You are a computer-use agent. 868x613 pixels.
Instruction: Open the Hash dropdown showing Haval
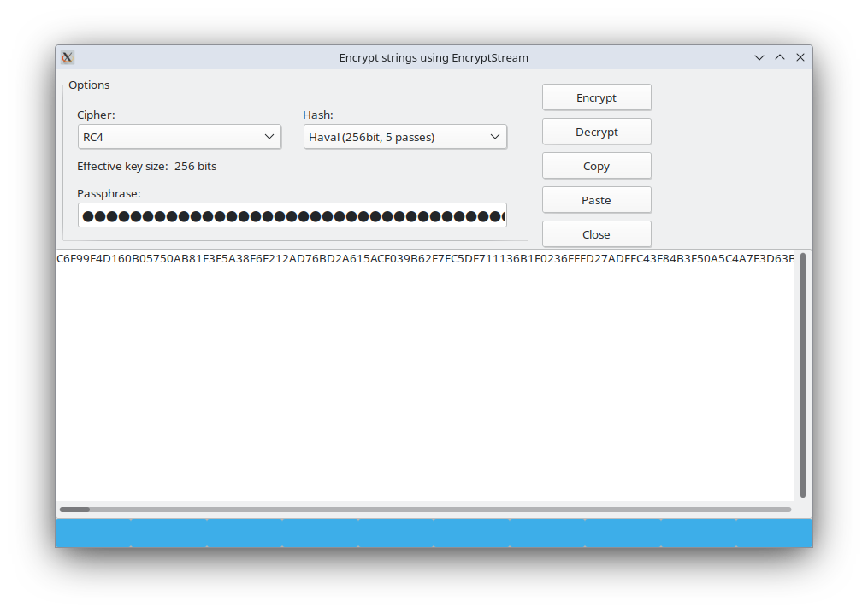point(405,137)
